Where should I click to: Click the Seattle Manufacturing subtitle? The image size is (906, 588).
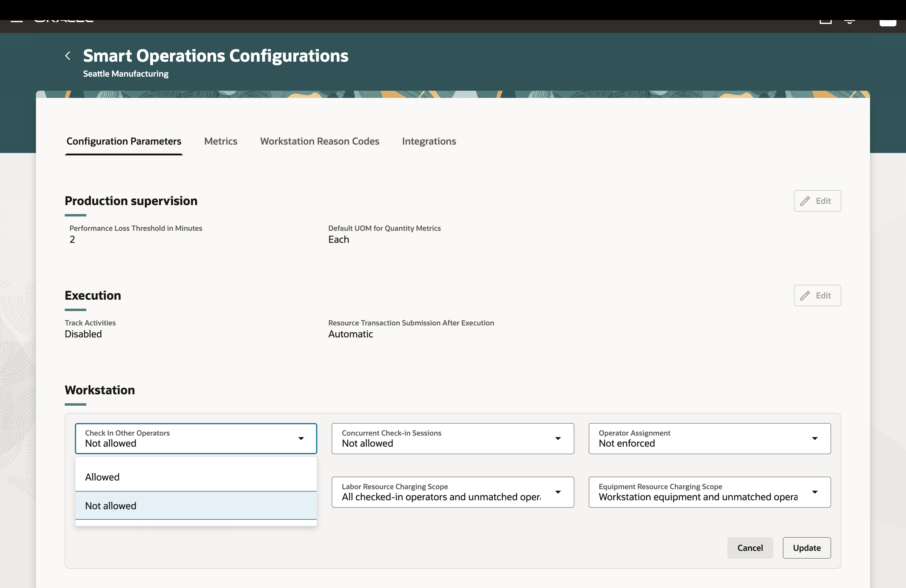point(126,74)
